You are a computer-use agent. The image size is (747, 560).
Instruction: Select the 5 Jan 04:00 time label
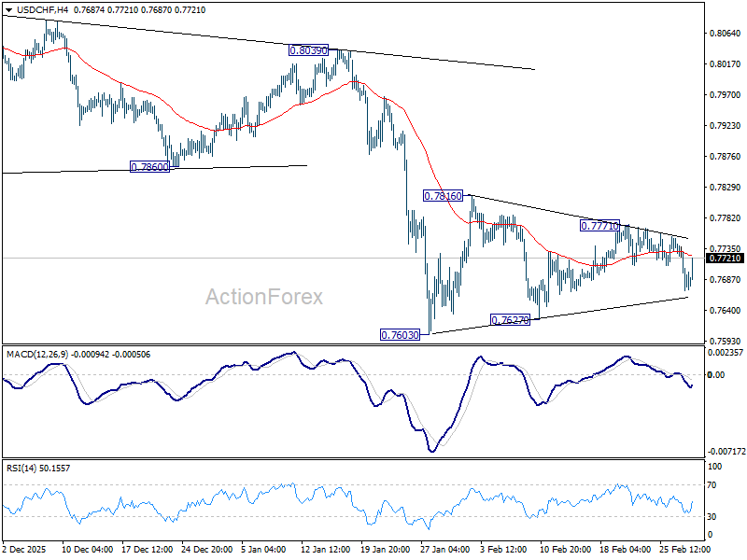coord(263,549)
